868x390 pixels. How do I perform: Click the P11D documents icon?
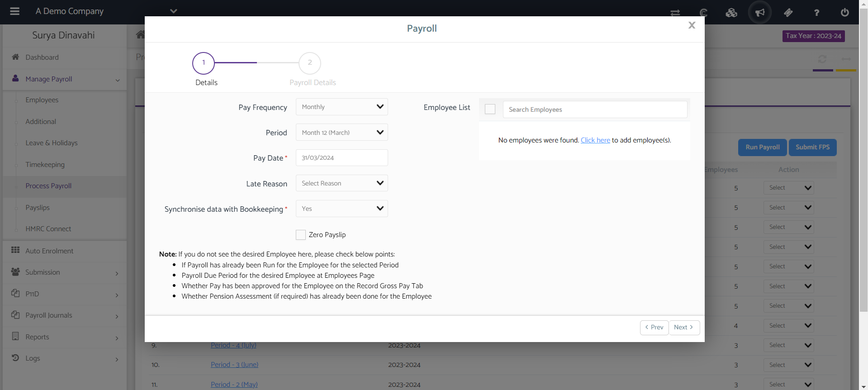click(x=15, y=293)
